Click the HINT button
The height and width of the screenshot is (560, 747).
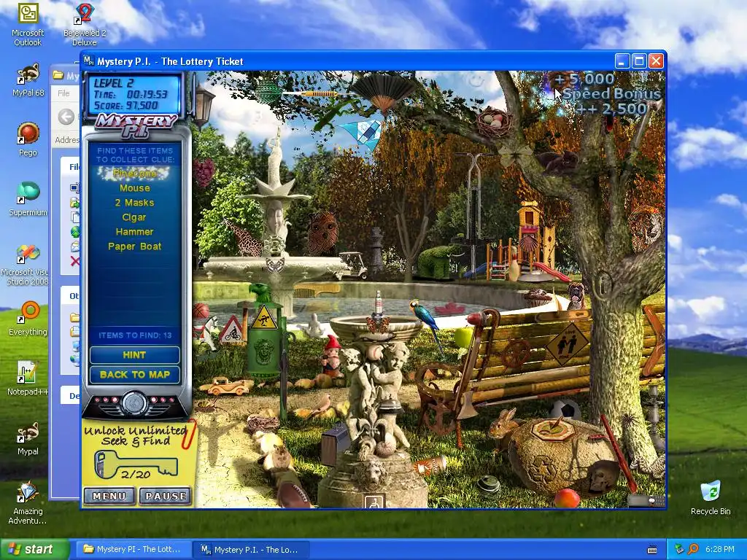click(x=134, y=355)
